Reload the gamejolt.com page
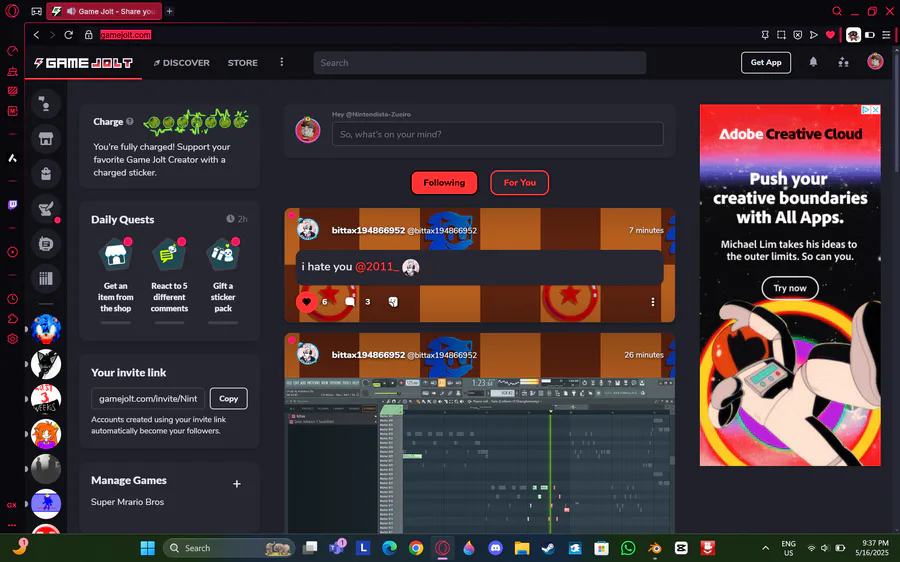 68,35
